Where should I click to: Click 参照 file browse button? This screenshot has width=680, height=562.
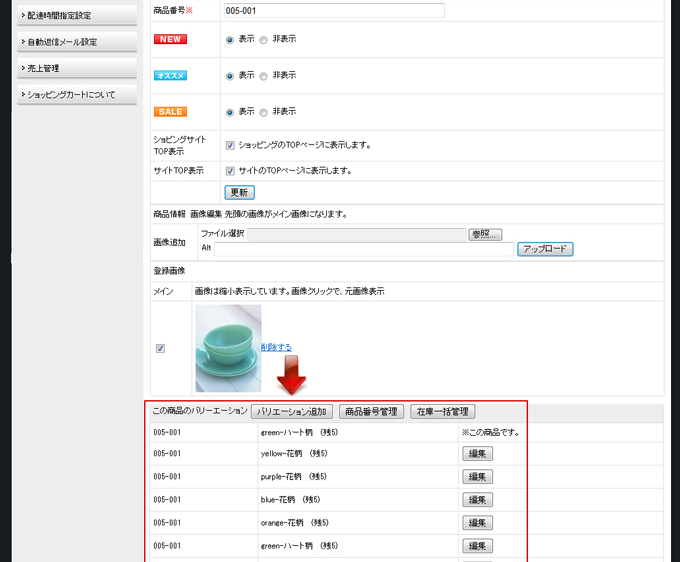(x=484, y=234)
